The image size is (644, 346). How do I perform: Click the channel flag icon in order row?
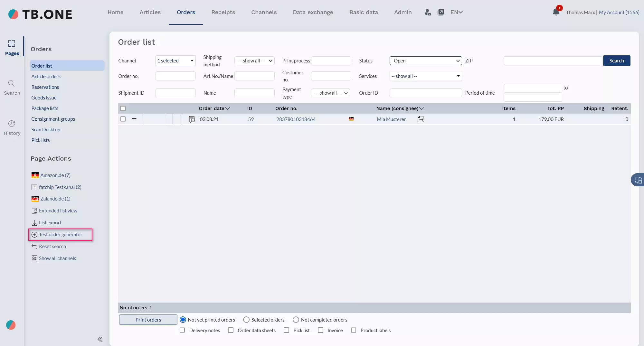coord(351,119)
